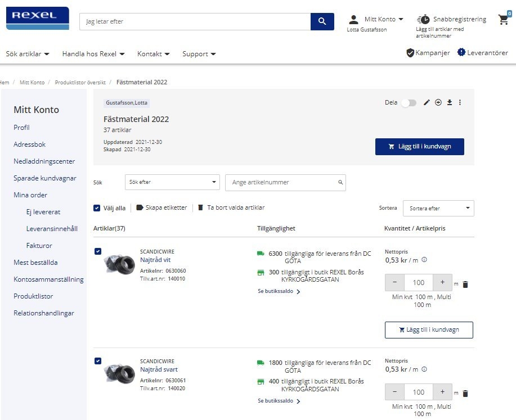This screenshot has height=420, width=516.
Task: Open the shopping cart icon in header
Action: point(504,20)
